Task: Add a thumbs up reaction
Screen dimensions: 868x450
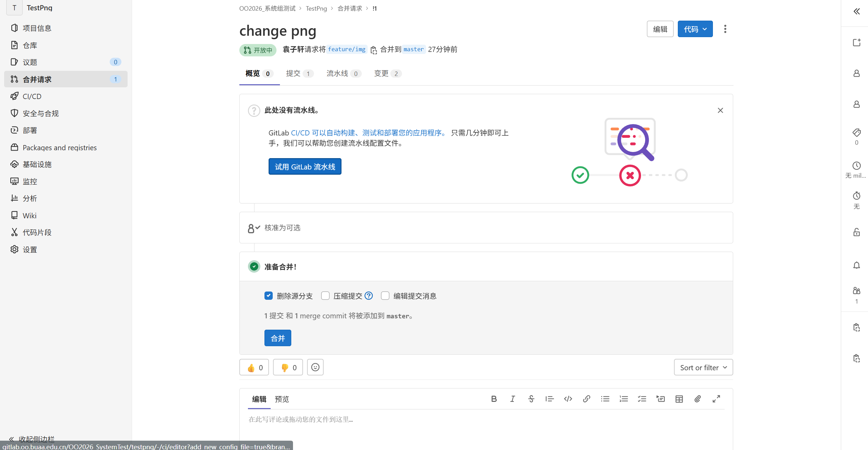Action: (254, 367)
